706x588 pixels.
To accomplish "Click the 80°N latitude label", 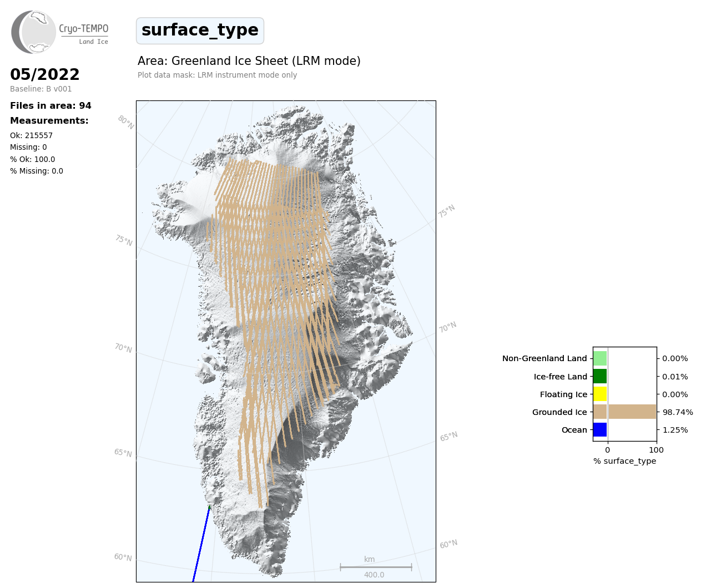I will point(126,123).
